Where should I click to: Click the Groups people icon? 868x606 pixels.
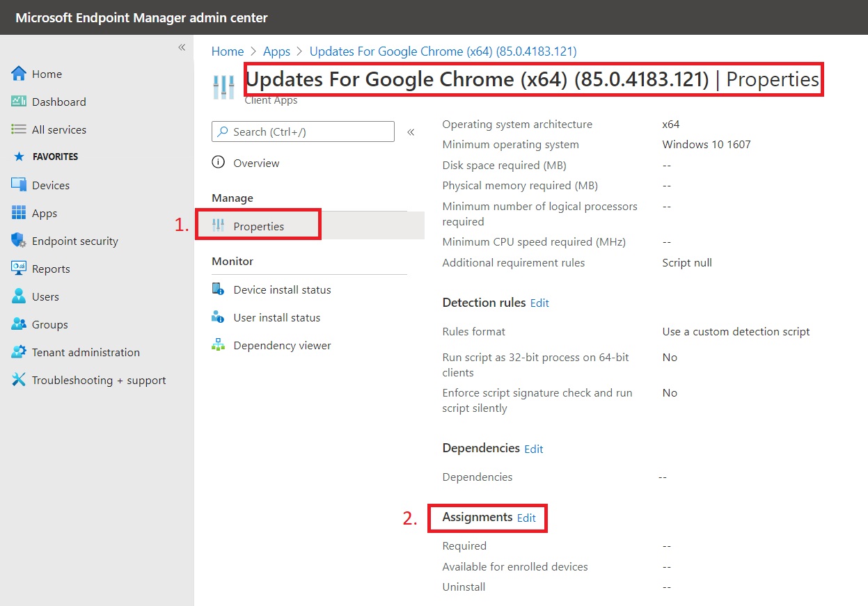pyautogui.click(x=19, y=324)
